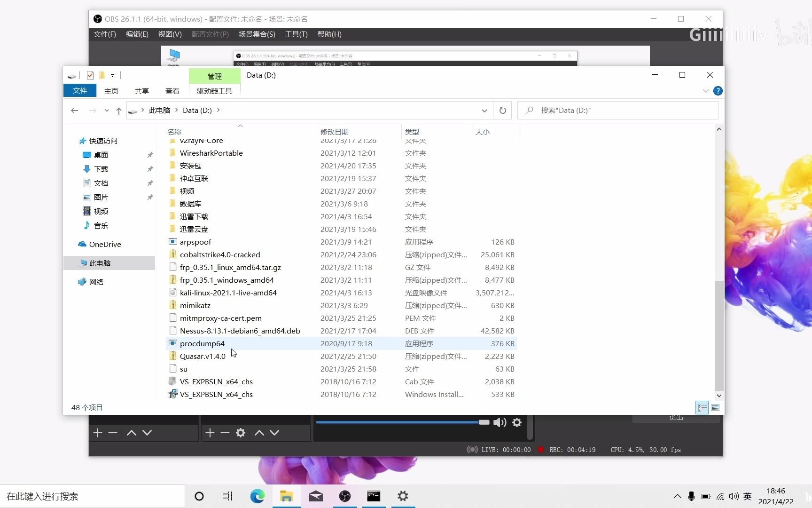Screen dimensions: 812x508
Task: Open 帮助(H) menu in OBS
Action: click(x=329, y=34)
